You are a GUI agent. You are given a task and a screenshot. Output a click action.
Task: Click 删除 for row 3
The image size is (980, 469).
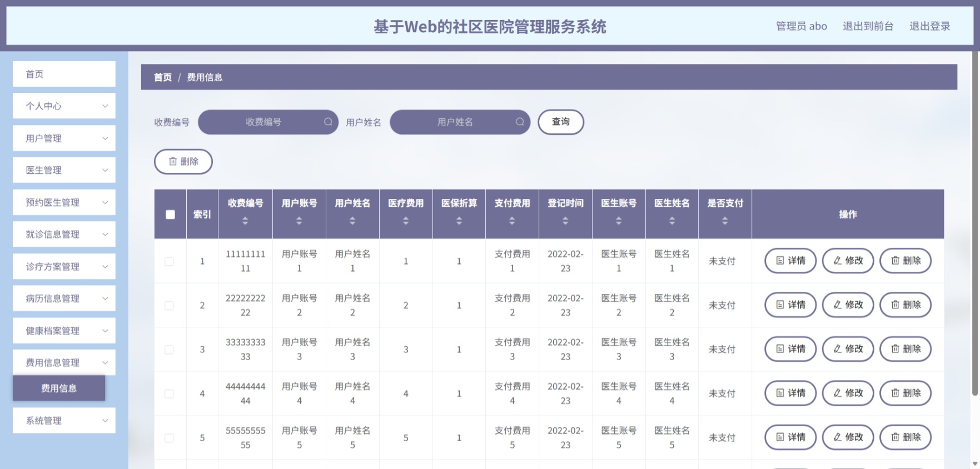click(x=906, y=349)
